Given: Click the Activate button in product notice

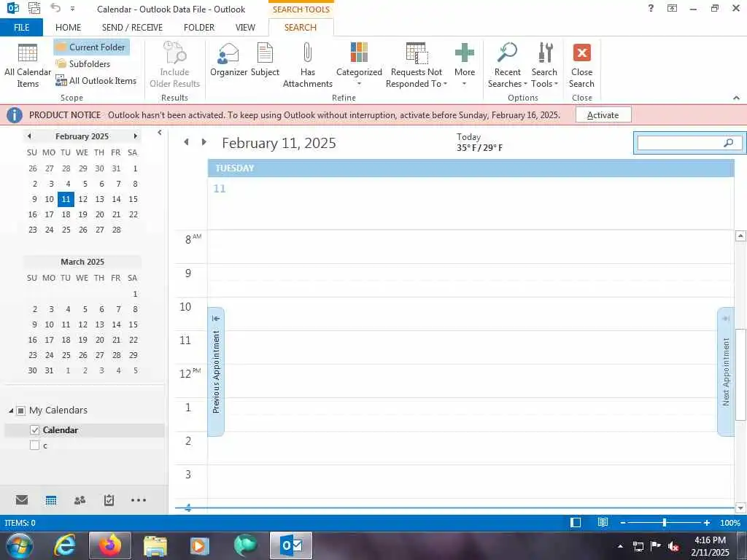Looking at the screenshot, I should point(603,114).
